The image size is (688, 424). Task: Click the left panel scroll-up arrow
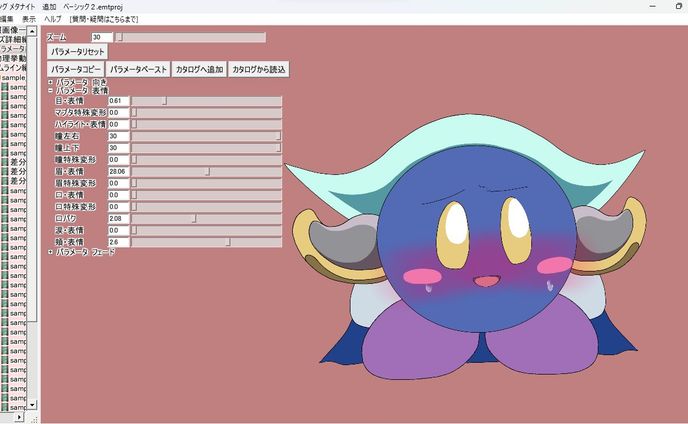tap(32, 31)
